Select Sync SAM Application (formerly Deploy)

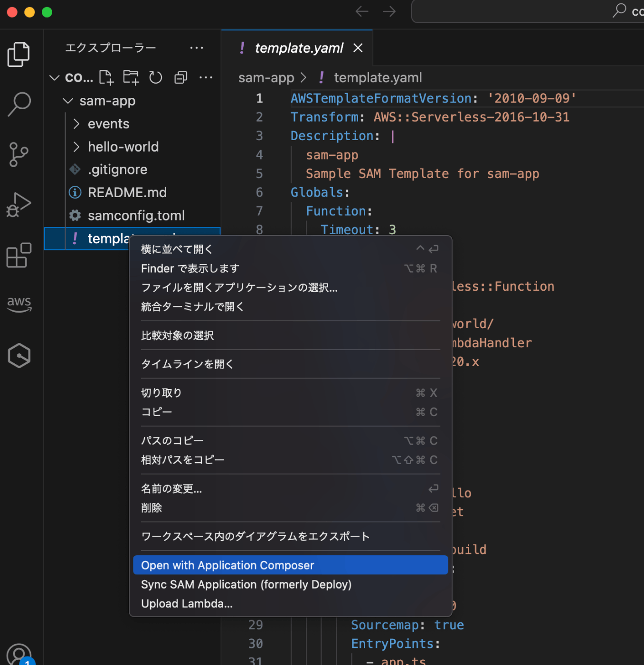pos(290,584)
